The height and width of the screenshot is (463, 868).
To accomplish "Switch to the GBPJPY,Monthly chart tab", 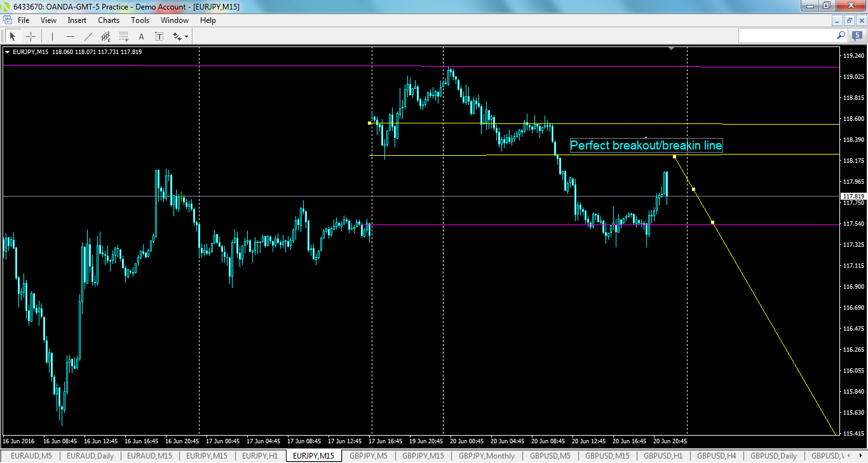I will pyautogui.click(x=486, y=456).
